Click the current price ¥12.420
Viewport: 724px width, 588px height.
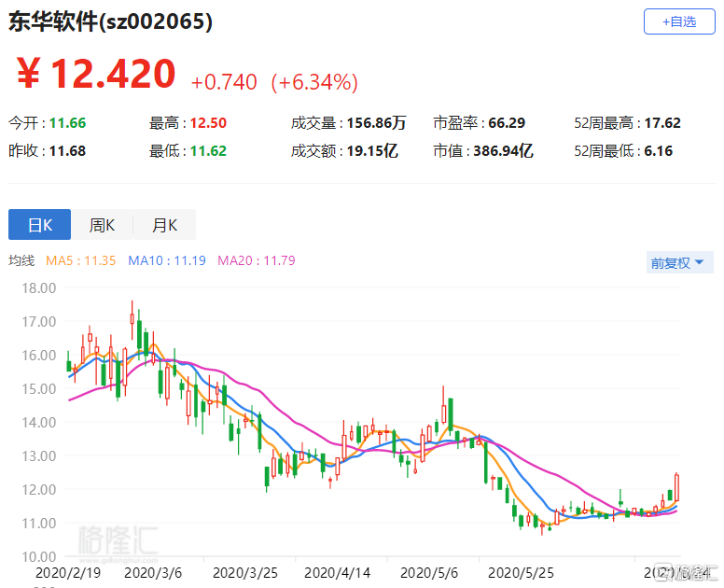96,73
